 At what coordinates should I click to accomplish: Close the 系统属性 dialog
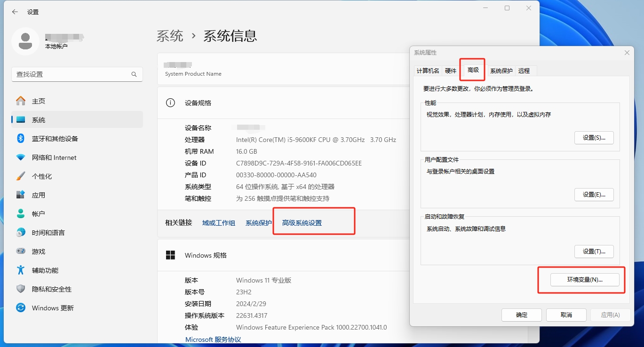click(x=627, y=53)
